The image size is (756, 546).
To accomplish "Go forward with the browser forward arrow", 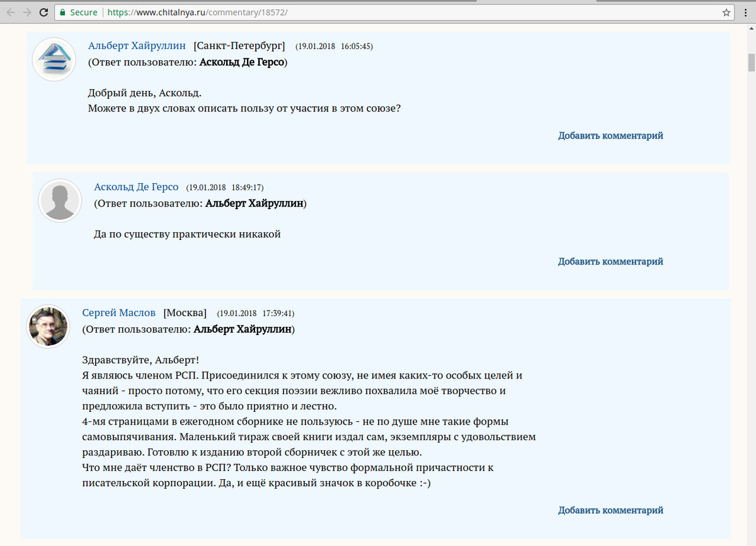I will pos(27,12).
